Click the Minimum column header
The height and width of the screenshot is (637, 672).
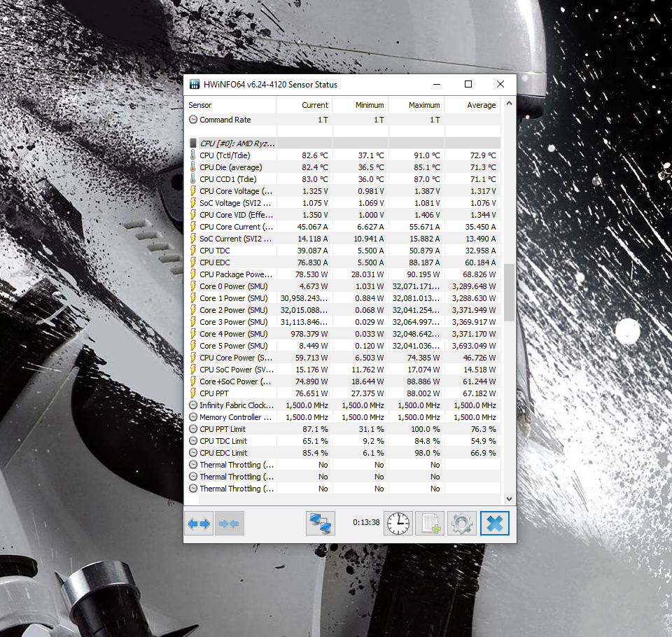point(360,105)
